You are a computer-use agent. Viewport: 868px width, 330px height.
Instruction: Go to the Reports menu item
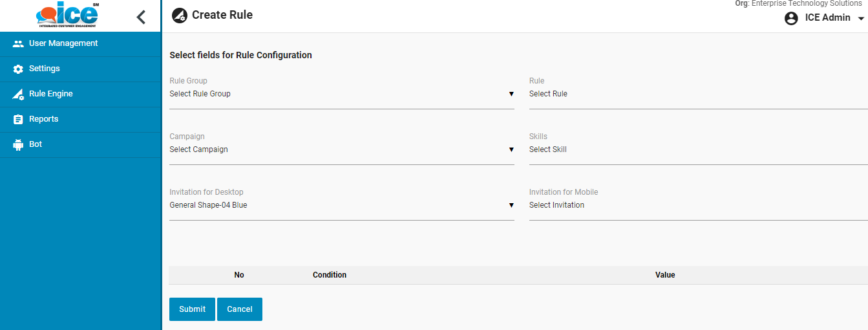point(44,119)
